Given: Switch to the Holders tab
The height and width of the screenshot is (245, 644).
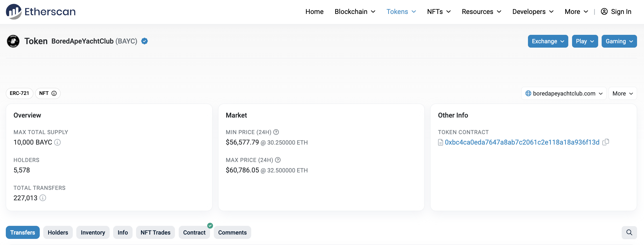Looking at the screenshot, I should 58,233.
